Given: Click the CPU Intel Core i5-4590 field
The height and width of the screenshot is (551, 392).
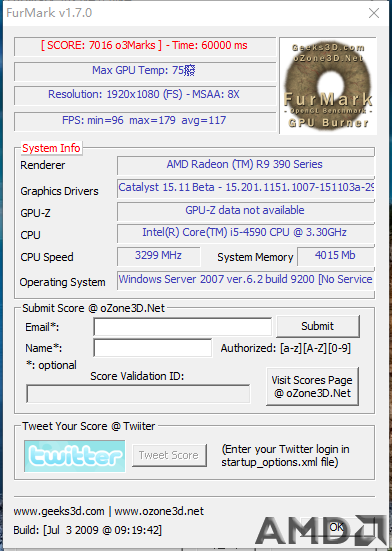Looking at the screenshot, I should pyautogui.click(x=245, y=233).
